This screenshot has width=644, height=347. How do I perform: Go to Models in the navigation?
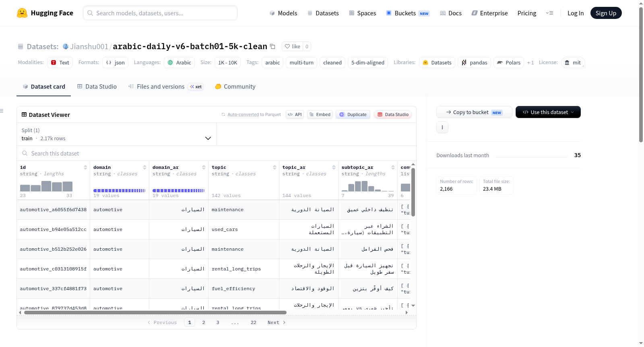click(283, 13)
